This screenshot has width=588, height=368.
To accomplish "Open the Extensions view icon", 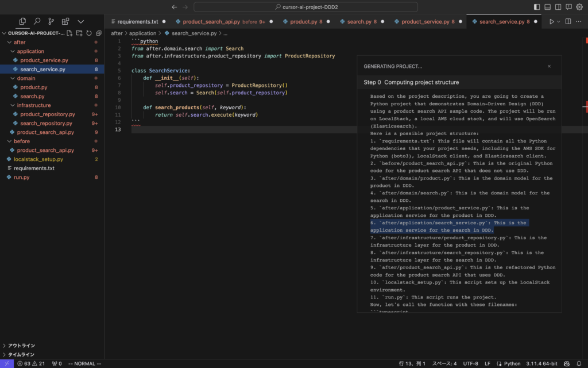I will pyautogui.click(x=65, y=21).
